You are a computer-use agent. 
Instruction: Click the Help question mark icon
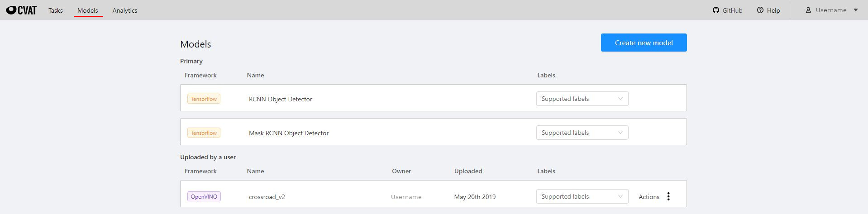point(760,10)
